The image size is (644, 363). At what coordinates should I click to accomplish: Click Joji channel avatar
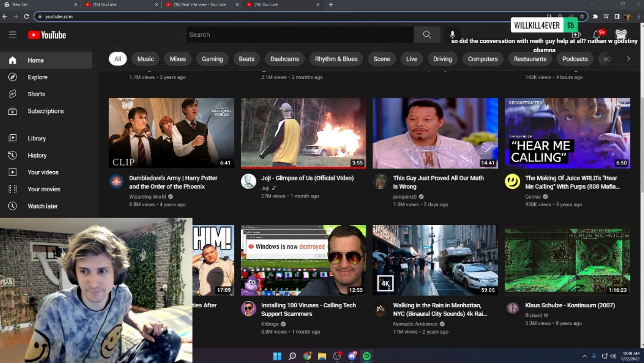(x=248, y=181)
